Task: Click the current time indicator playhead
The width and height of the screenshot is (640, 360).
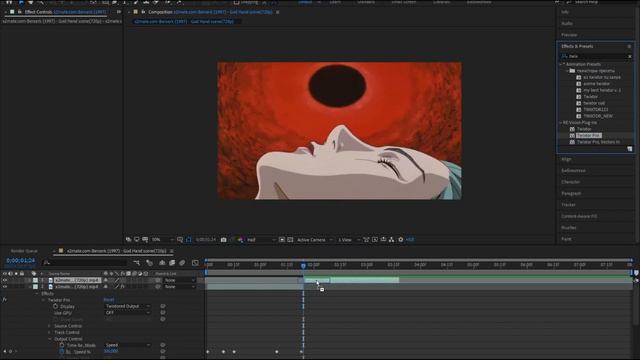Action: [303, 265]
